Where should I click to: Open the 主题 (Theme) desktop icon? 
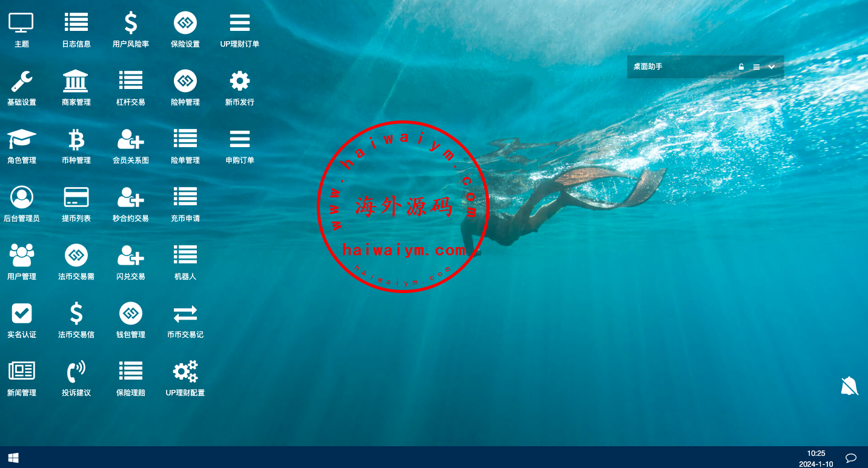[21, 24]
